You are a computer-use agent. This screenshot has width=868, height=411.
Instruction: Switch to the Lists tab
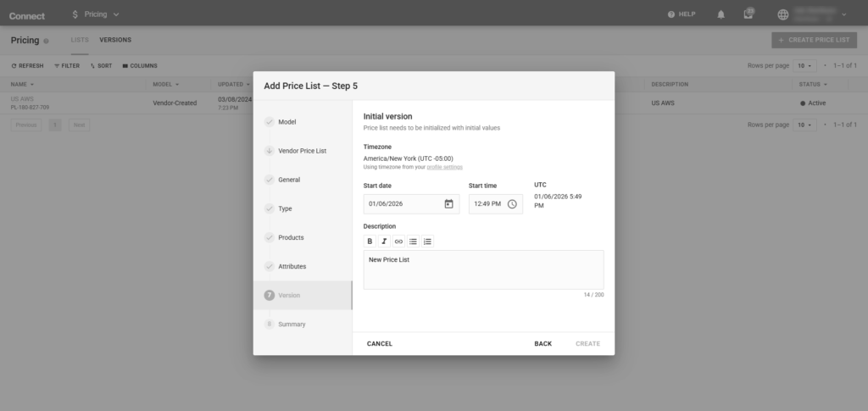click(80, 40)
